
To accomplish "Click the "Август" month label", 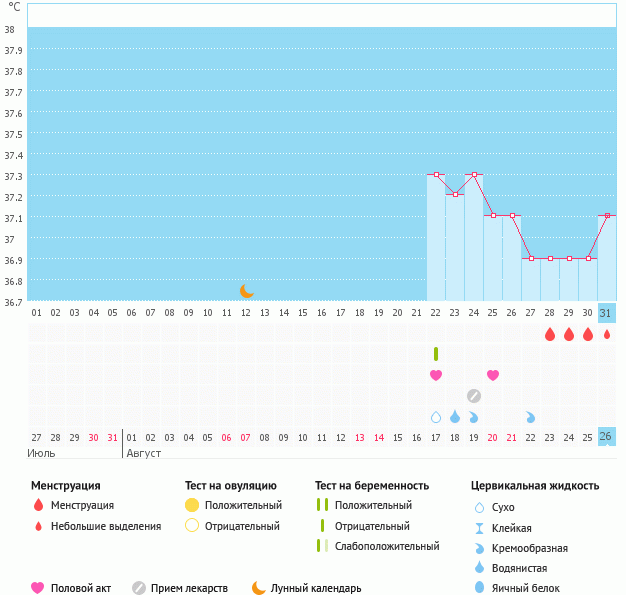I will 144,453.
